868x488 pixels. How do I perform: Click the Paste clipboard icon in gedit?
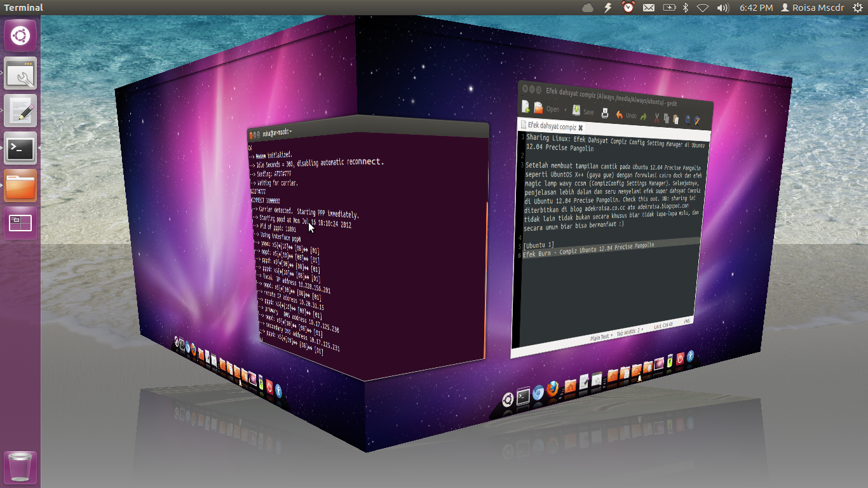[x=676, y=119]
